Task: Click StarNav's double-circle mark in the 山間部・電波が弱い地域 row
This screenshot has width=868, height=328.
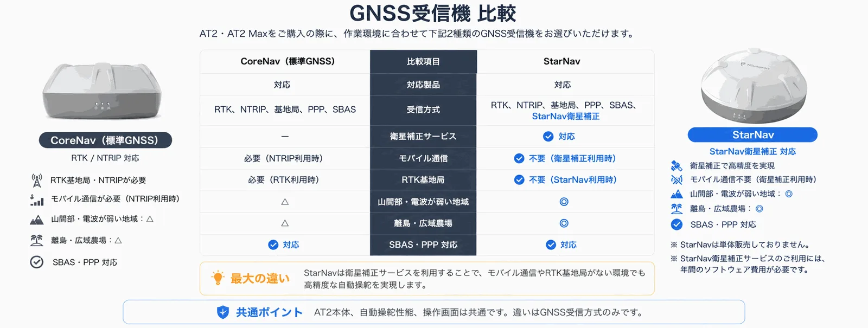Action: point(564,202)
